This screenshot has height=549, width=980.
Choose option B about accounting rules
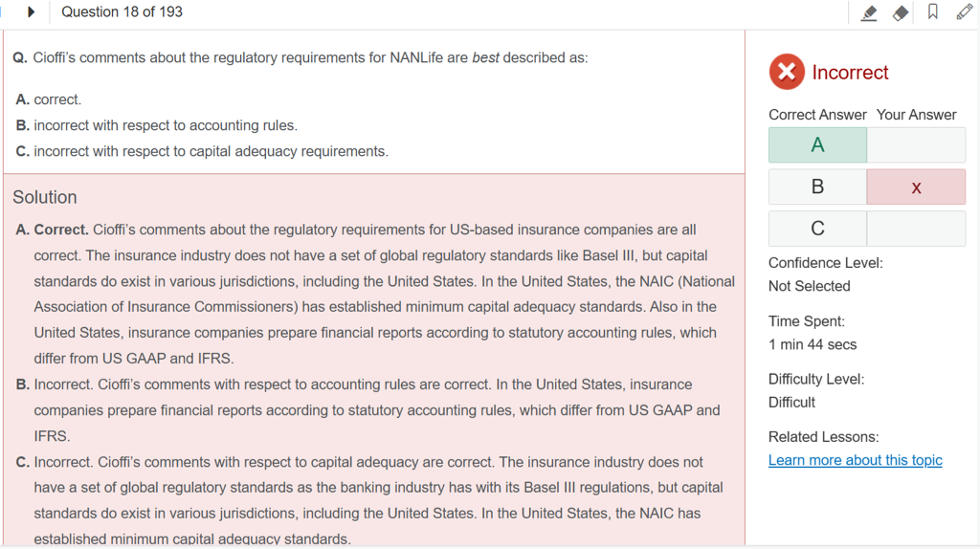pos(165,125)
